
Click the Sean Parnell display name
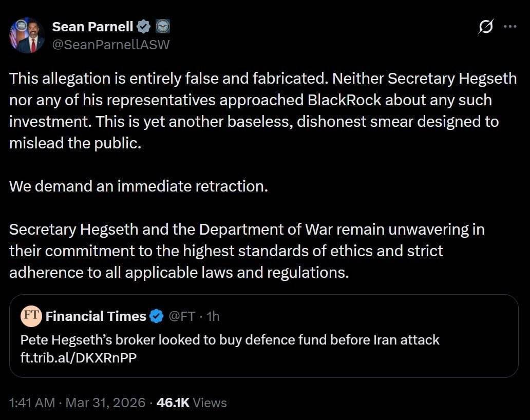(93, 26)
